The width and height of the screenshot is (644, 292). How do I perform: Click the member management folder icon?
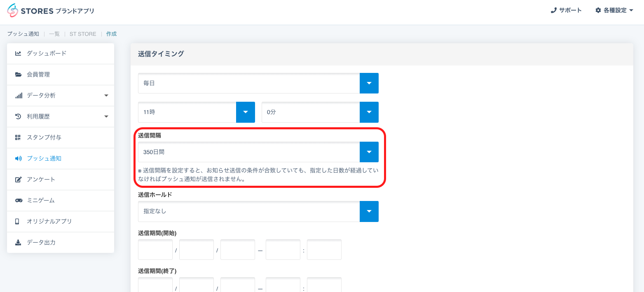tap(18, 75)
